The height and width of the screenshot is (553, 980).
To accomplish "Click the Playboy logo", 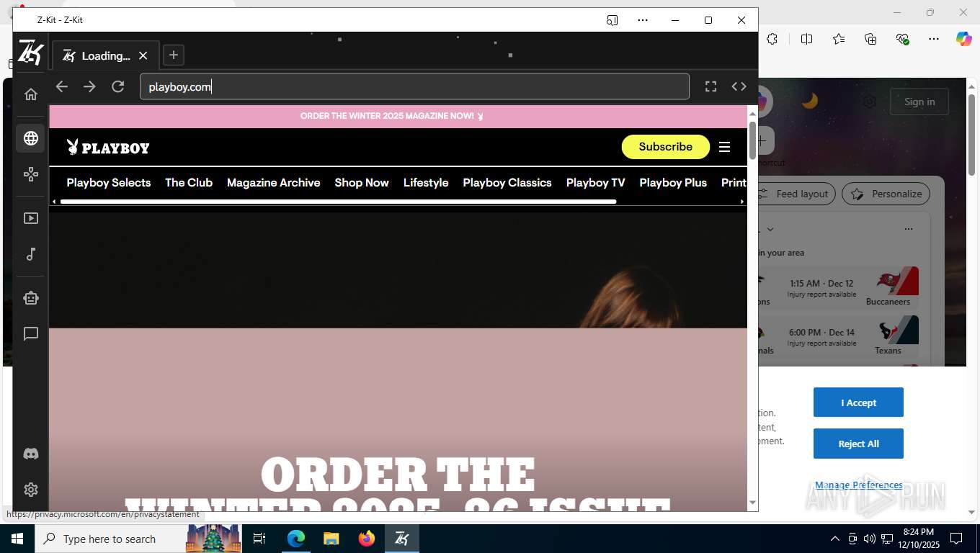I will point(108,148).
